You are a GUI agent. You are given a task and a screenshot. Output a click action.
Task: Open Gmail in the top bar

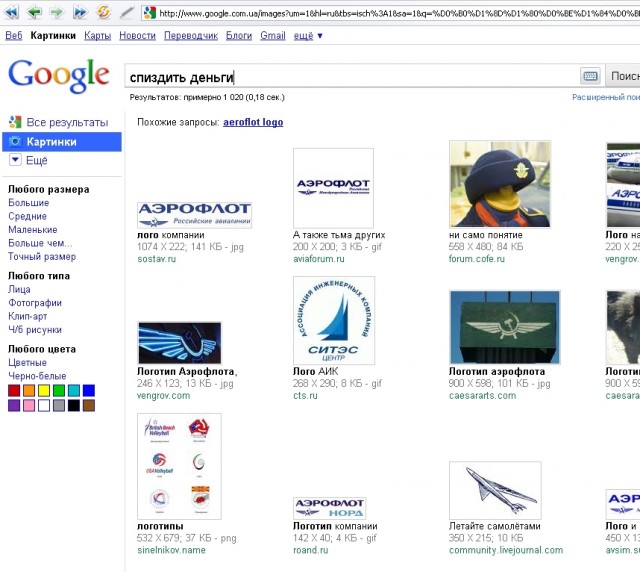coord(273,36)
